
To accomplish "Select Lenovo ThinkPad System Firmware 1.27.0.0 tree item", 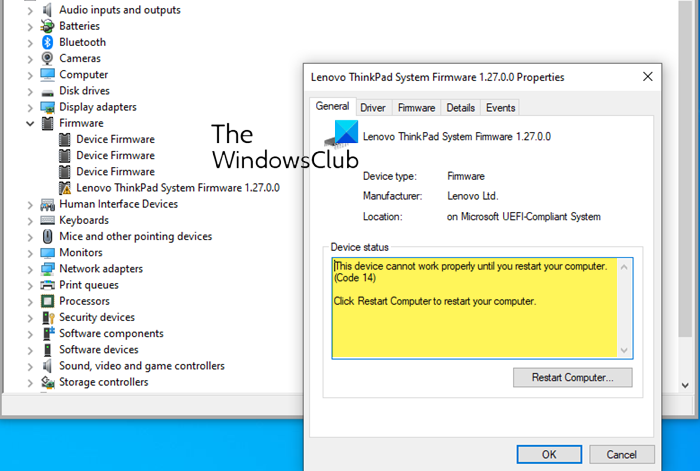I will click(x=178, y=188).
